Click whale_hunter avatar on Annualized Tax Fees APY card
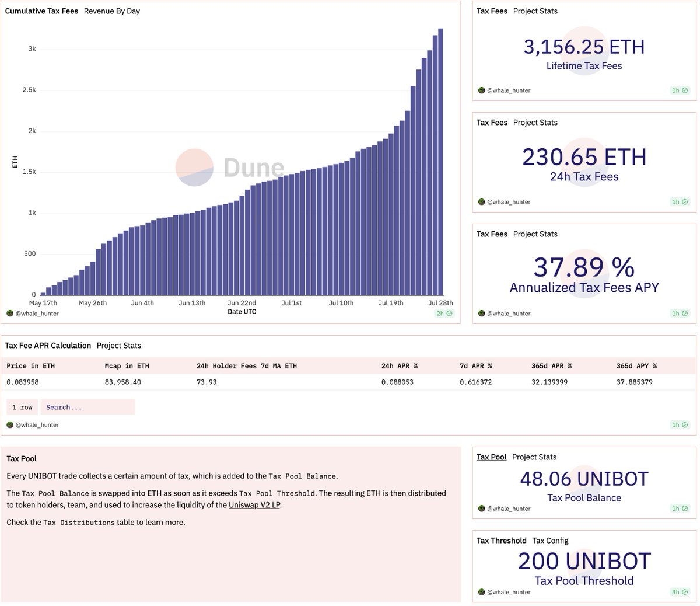700x606 pixels. [481, 314]
